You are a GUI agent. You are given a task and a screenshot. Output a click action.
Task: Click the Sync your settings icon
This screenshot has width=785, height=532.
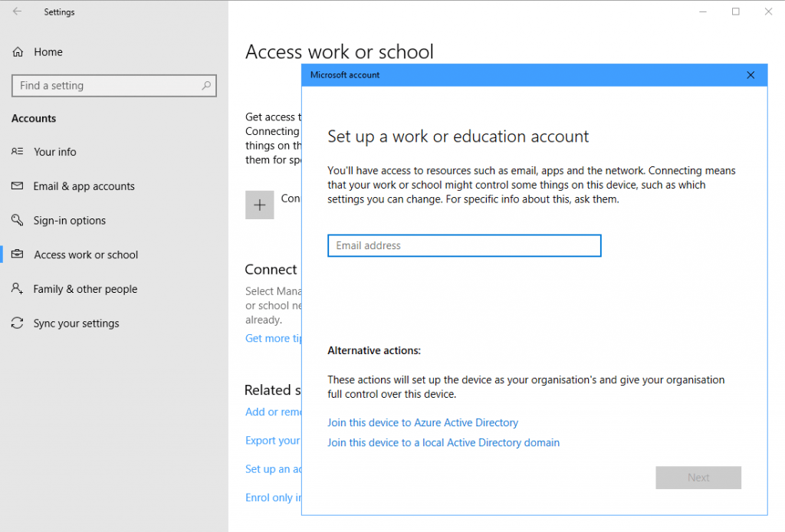(x=18, y=323)
